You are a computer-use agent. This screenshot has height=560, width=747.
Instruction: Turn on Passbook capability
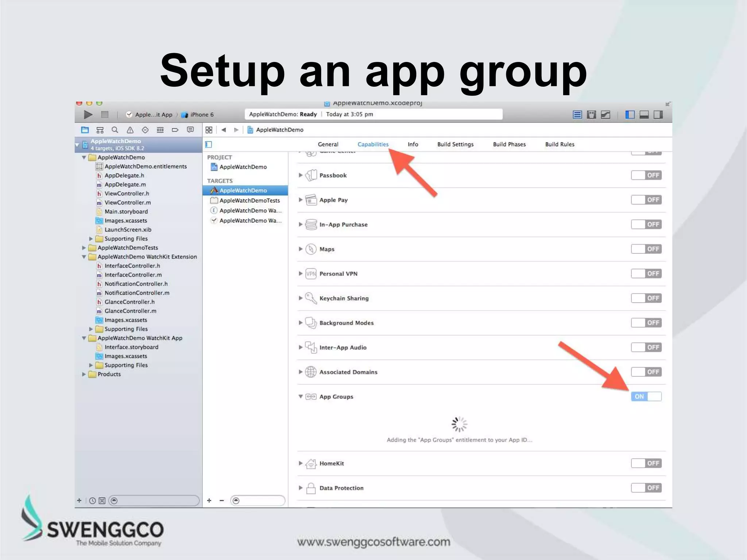coord(646,175)
